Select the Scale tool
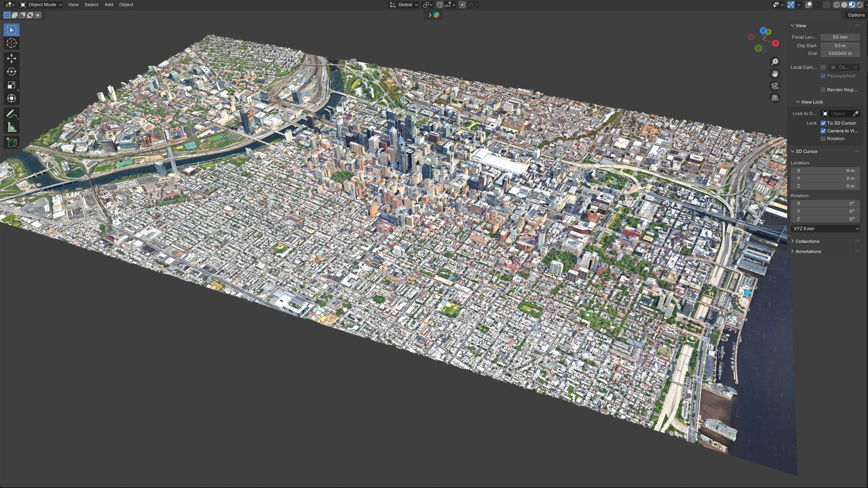 coord(12,85)
